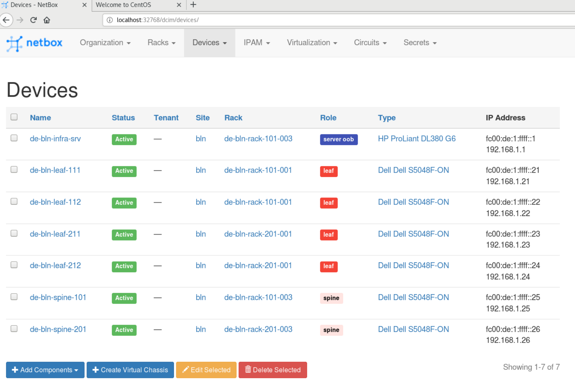
Task: Click the Create Virtual Chassis button
Action: point(130,370)
